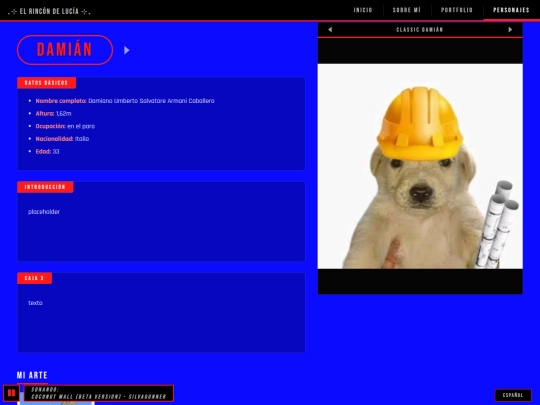Select the Ocupación en el paro line
540x405 pixels.
(65, 126)
